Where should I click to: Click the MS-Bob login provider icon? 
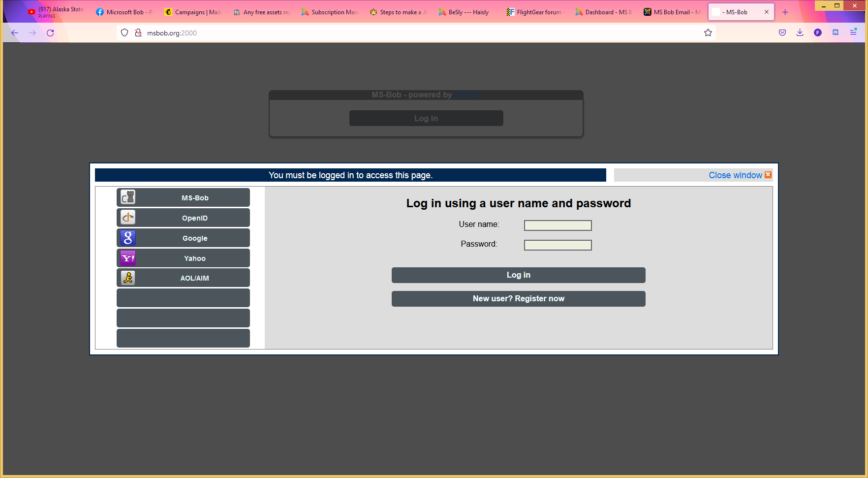pos(128,197)
